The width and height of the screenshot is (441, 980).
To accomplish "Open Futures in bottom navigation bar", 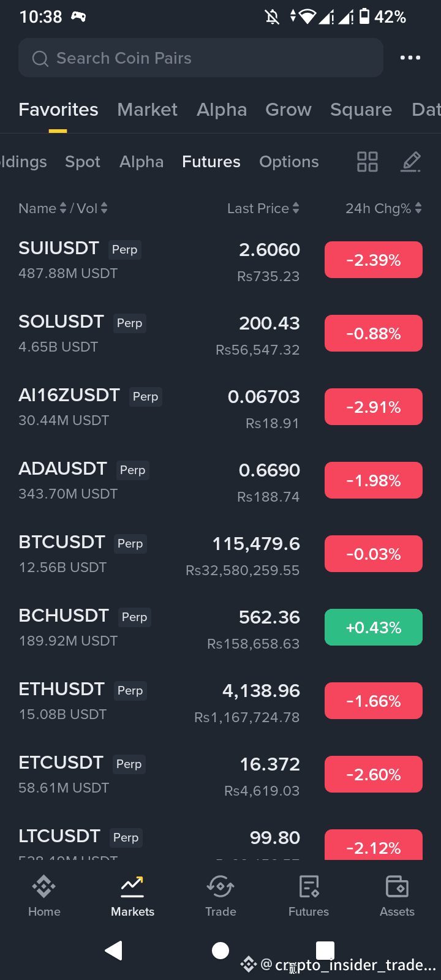I will 309,896.
